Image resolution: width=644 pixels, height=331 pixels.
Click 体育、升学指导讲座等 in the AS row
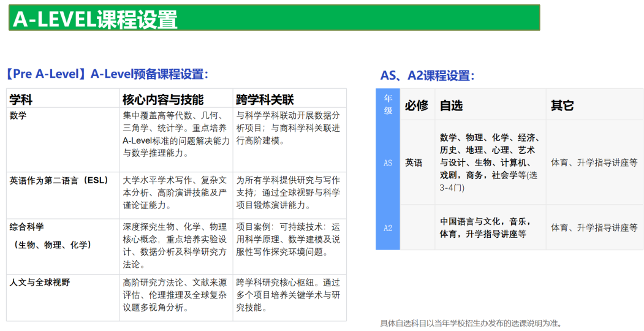pos(594,162)
